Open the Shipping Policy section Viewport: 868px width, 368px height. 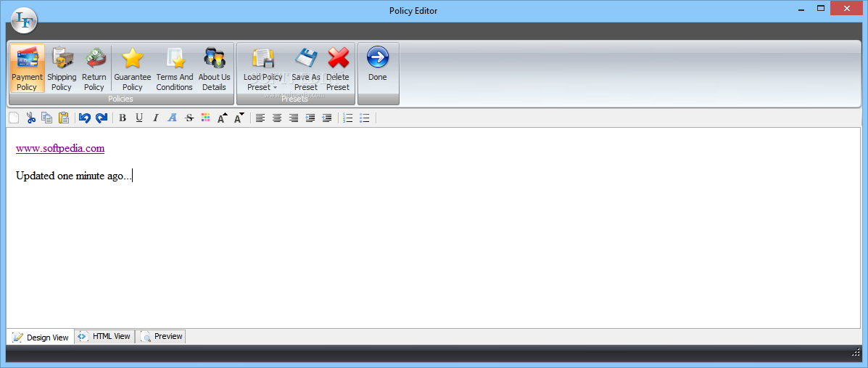(62, 68)
